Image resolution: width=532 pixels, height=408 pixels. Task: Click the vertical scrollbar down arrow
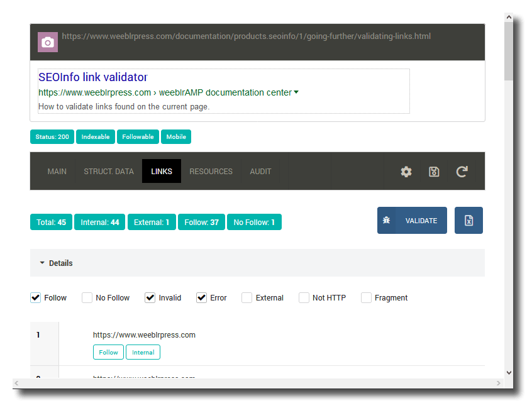pos(509,373)
